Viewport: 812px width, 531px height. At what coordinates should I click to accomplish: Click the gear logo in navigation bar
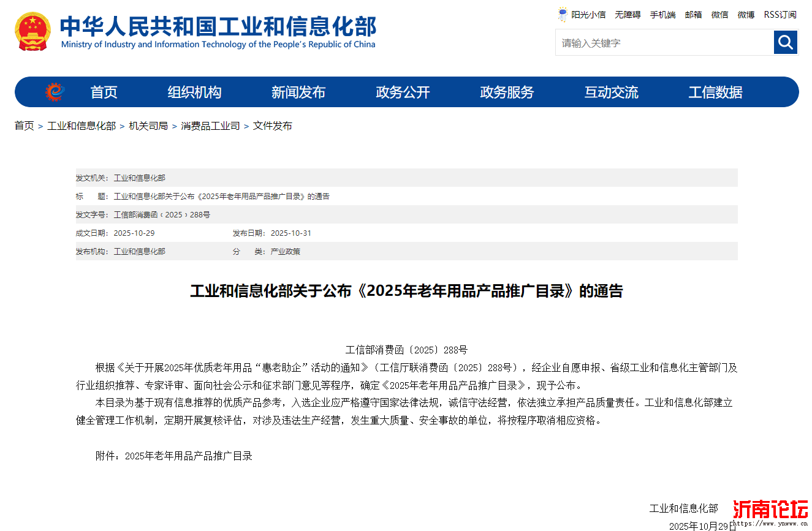tap(55, 92)
